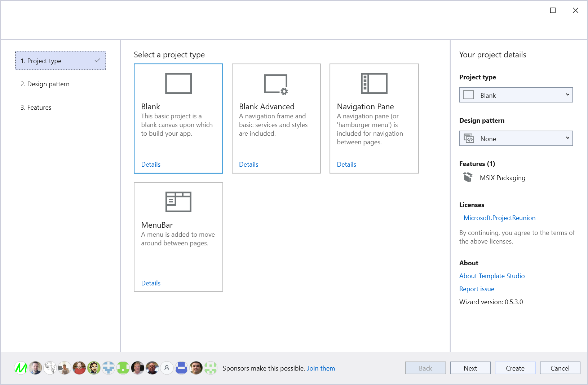Click the blank icon inside Project type dropdown
The height and width of the screenshot is (385, 588).
(468, 95)
